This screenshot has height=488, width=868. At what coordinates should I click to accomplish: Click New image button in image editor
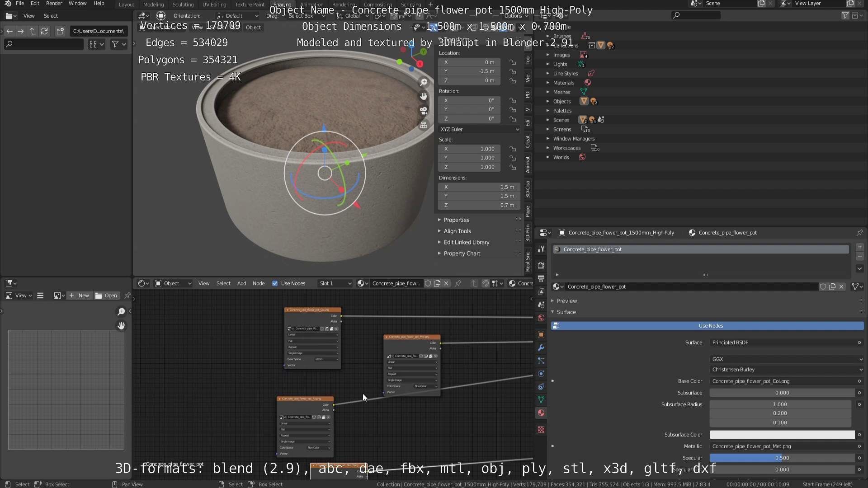80,296
